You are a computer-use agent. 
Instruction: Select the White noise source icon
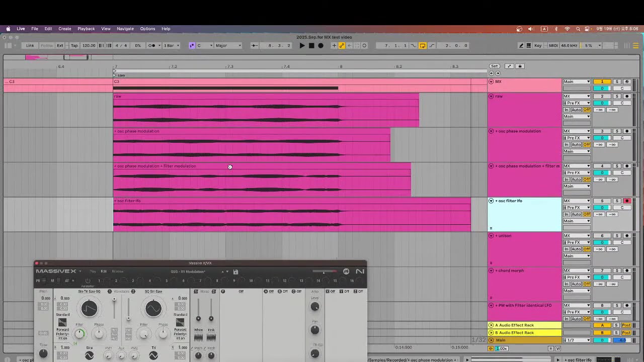[198, 337]
